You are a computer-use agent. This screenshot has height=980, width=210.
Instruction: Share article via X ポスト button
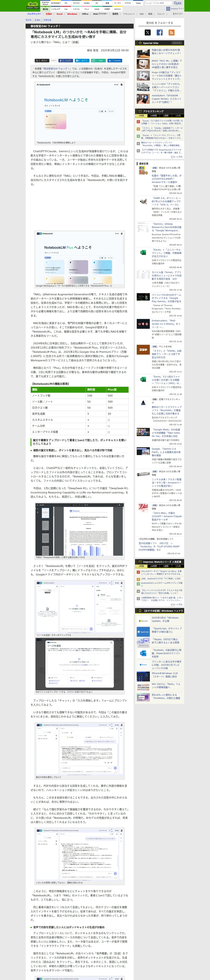pyautogui.click(x=42, y=60)
